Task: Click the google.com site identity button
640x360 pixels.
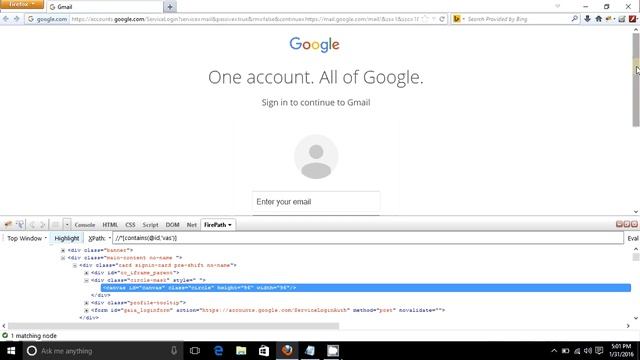Action: tap(47, 19)
